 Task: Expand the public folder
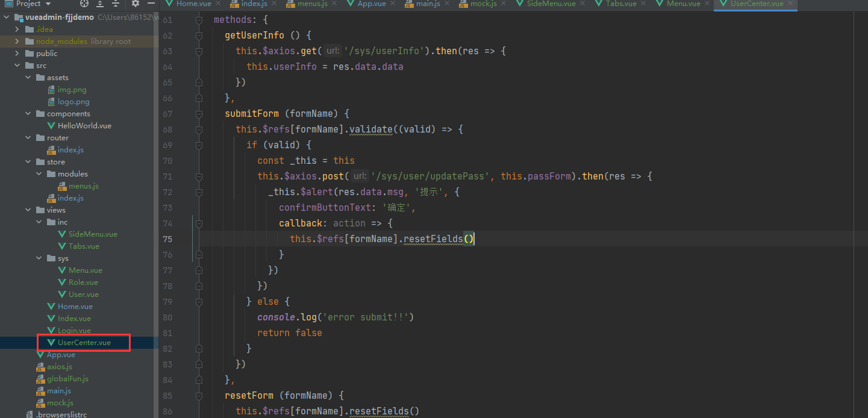click(x=17, y=54)
